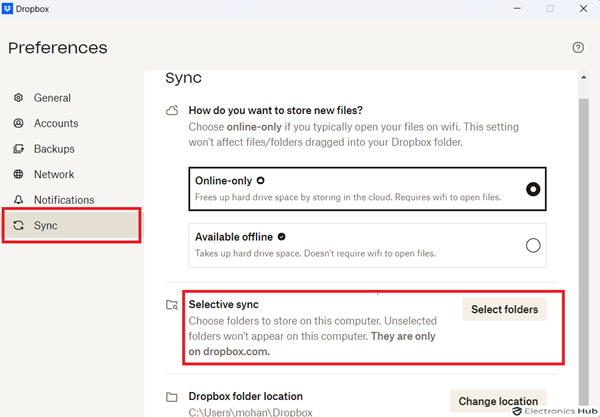Click the 'Dropbox folder location' heading
Viewport: 600px width, 417px height.
click(246, 396)
